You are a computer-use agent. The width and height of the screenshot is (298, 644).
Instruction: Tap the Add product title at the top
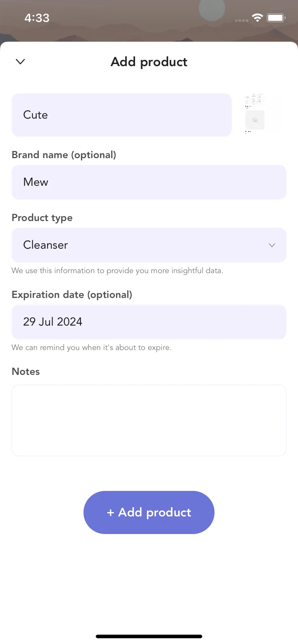tap(149, 62)
